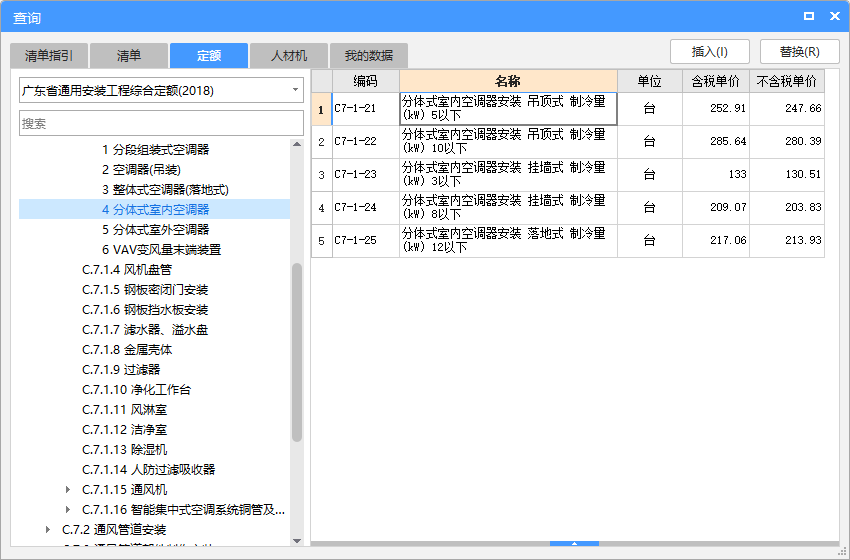Click the 名称 column header
The image size is (850, 560).
pos(508,81)
